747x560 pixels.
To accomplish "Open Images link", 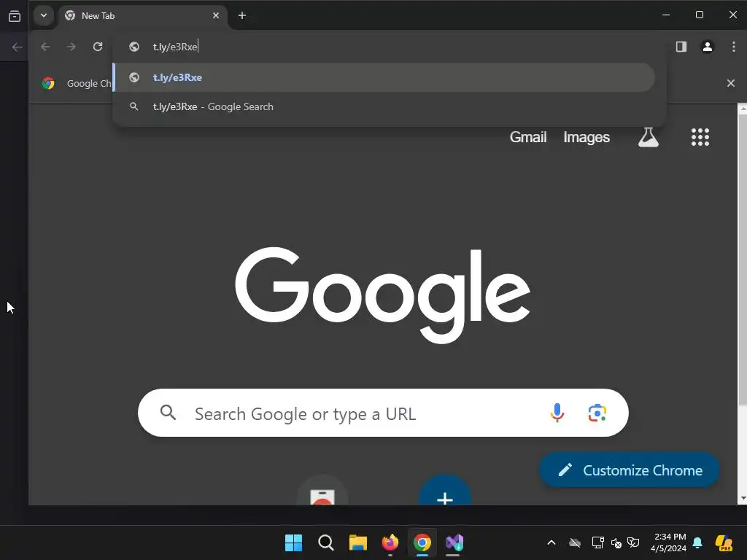I will tap(587, 137).
